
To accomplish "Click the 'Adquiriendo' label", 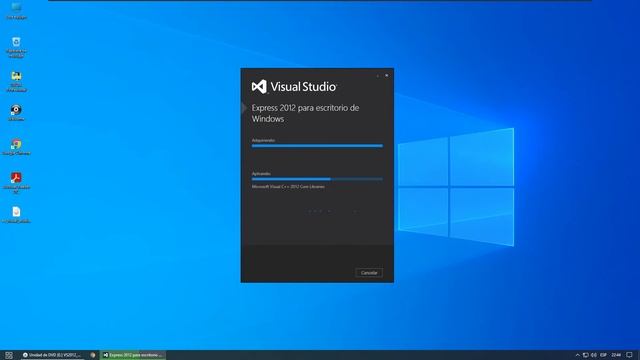I will tap(263, 140).
